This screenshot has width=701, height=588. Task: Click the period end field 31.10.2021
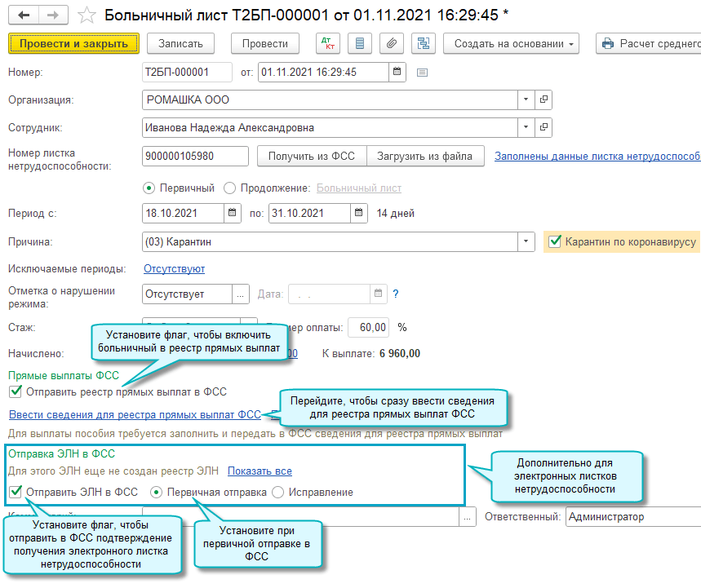pyautogui.click(x=310, y=213)
